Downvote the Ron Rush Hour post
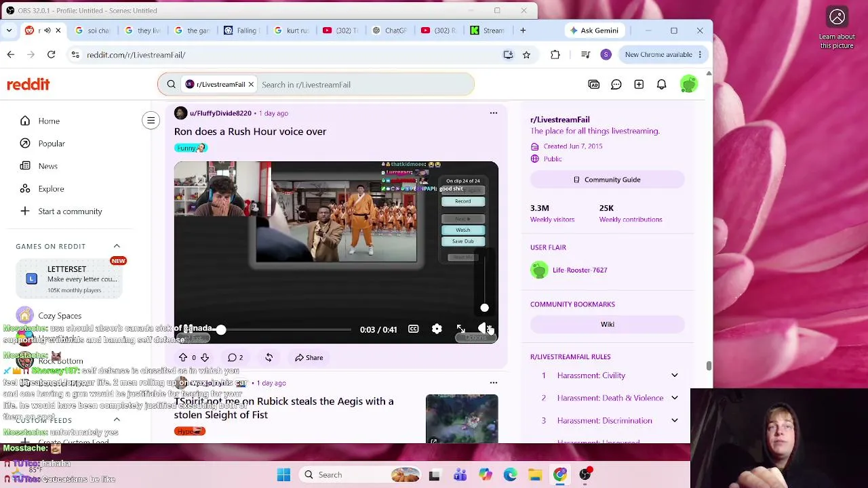868x488 pixels. (x=205, y=357)
